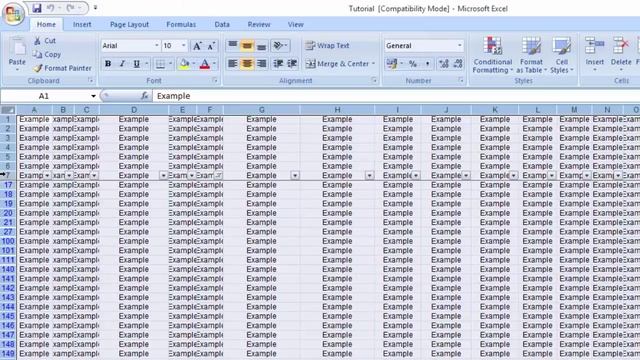640x360 pixels.
Task: Toggle italic formatting
Action: 122,64
